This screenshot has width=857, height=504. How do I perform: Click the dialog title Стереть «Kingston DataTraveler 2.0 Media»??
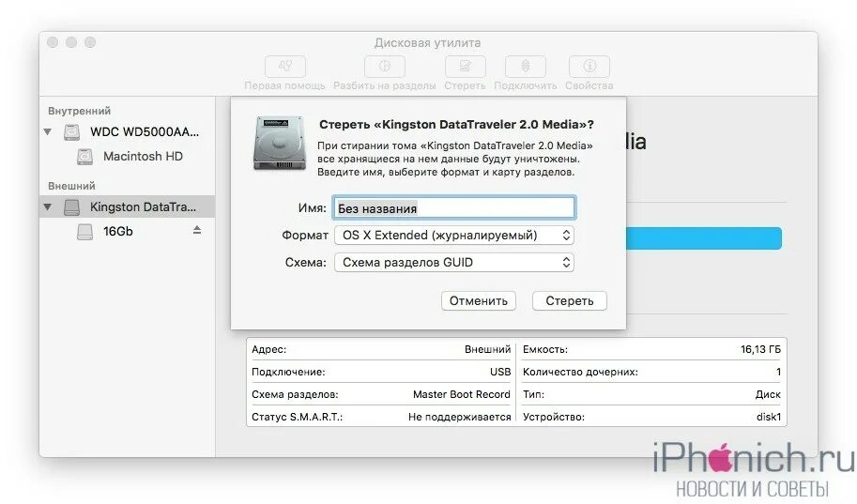click(456, 125)
